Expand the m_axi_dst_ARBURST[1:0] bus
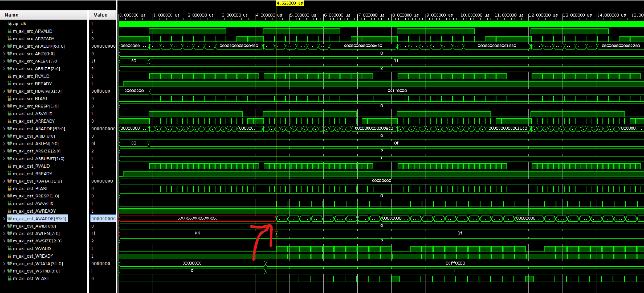 (x=4, y=158)
